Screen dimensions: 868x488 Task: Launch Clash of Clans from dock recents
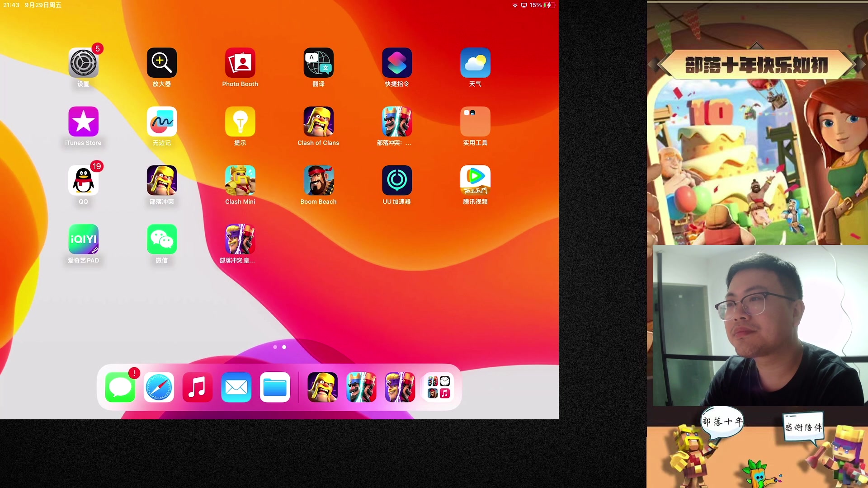coord(322,387)
